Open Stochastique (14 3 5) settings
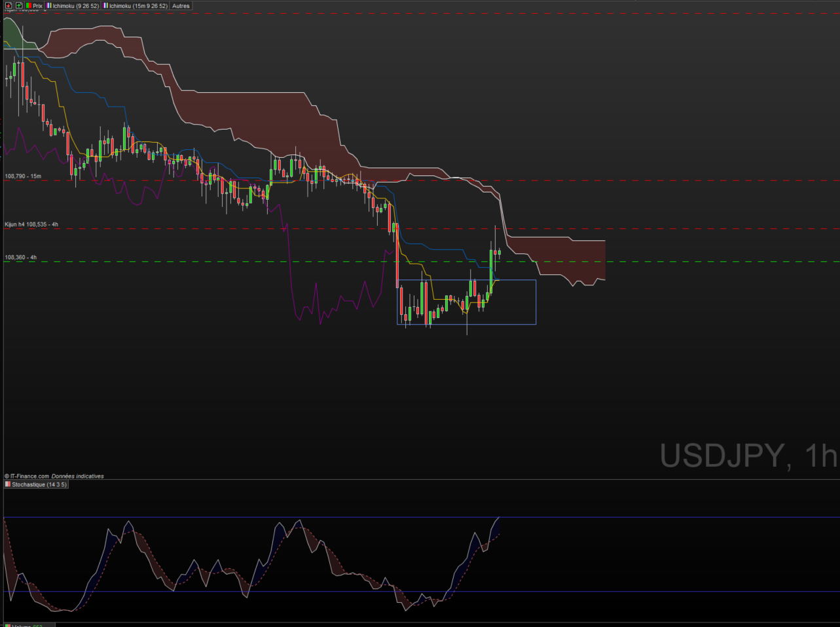Screen dimensions: 840x627 click(39, 485)
